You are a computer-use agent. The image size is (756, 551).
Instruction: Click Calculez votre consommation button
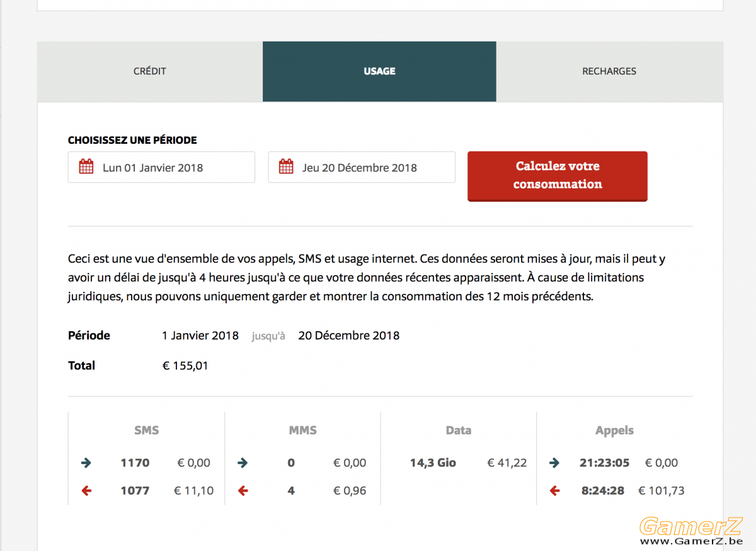(x=558, y=176)
